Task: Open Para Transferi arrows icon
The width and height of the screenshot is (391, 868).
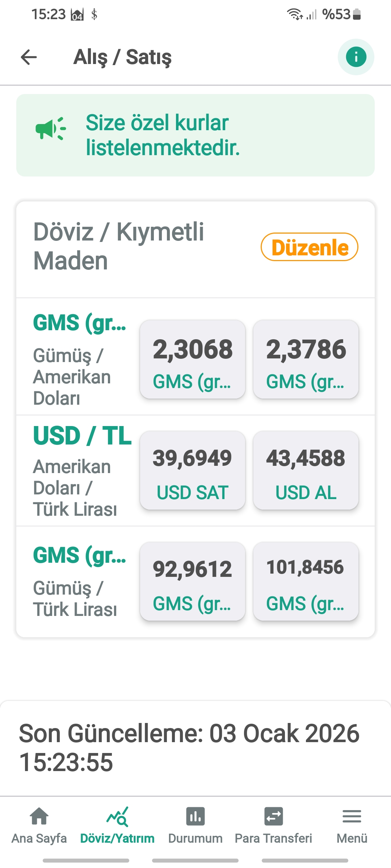Action: tap(273, 816)
